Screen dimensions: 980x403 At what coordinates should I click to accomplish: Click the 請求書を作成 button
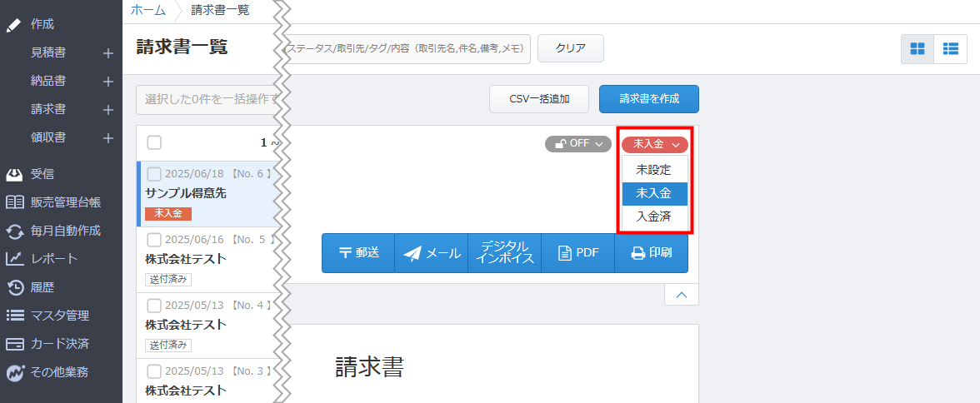[x=648, y=98]
